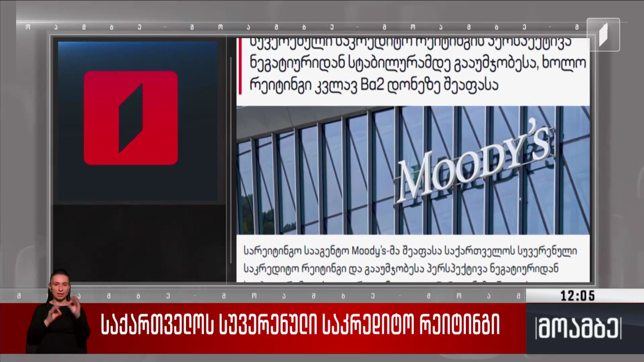
Task: Click the channel logo in top-right corner
Action: (603, 35)
